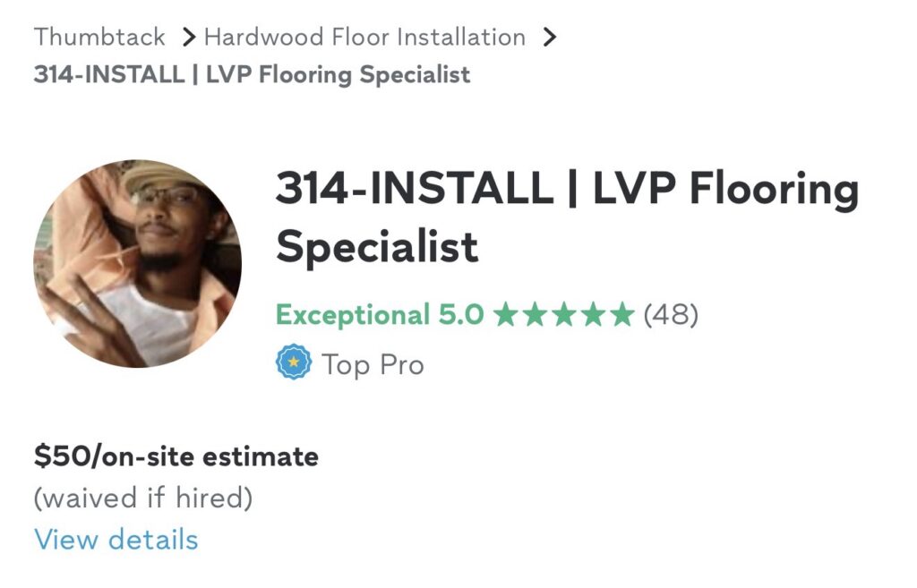Click the 5.0 rating score
This screenshot has height=588, width=917.
tap(460, 315)
